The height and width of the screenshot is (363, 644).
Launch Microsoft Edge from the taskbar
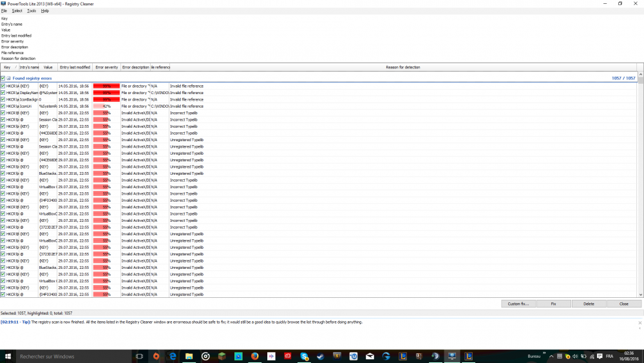pos(173,356)
